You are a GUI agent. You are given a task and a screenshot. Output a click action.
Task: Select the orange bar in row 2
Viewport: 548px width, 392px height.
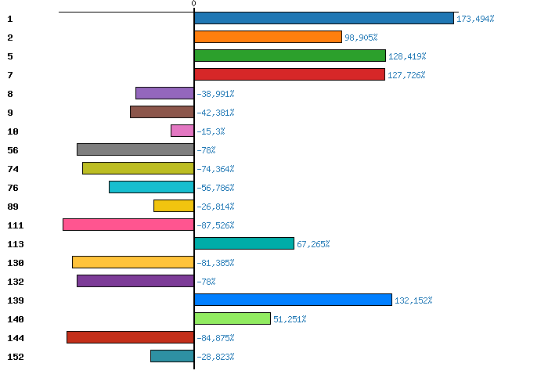(268, 37)
